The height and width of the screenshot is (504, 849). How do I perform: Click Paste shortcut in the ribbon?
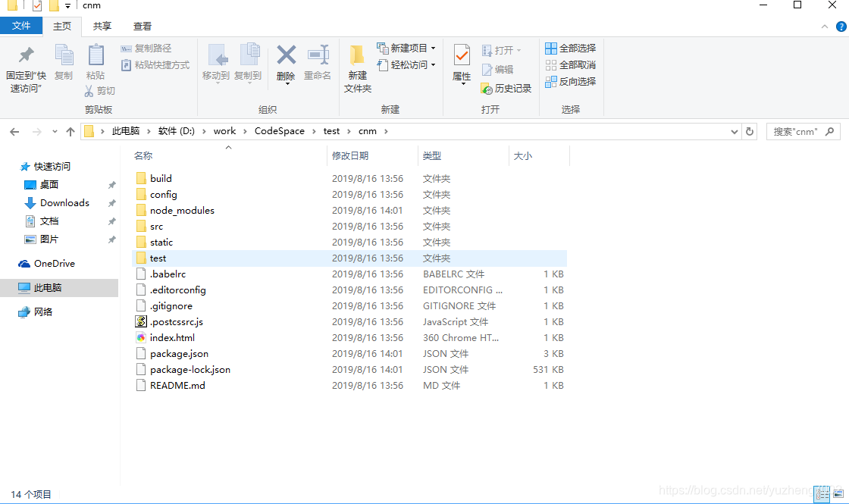click(155, 65)
